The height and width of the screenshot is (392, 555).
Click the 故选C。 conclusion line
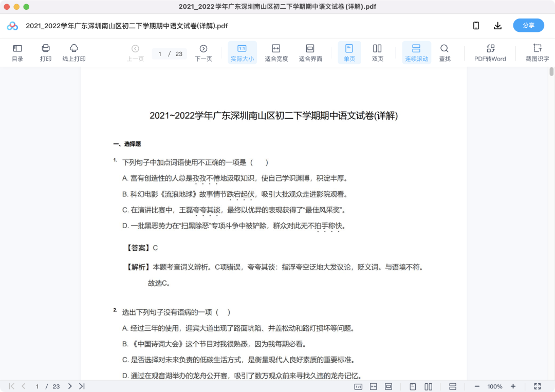tap(159, 283)
